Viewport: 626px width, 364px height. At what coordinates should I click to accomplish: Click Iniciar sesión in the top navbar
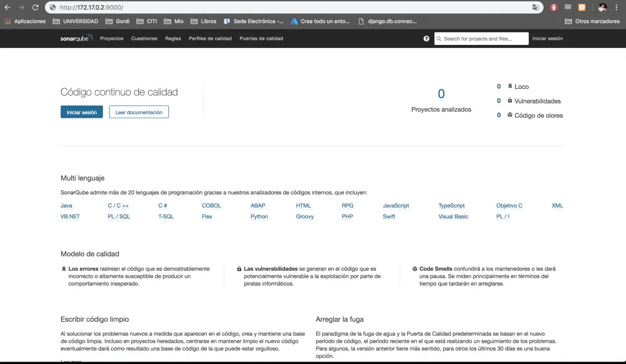[x=548, y=38]
